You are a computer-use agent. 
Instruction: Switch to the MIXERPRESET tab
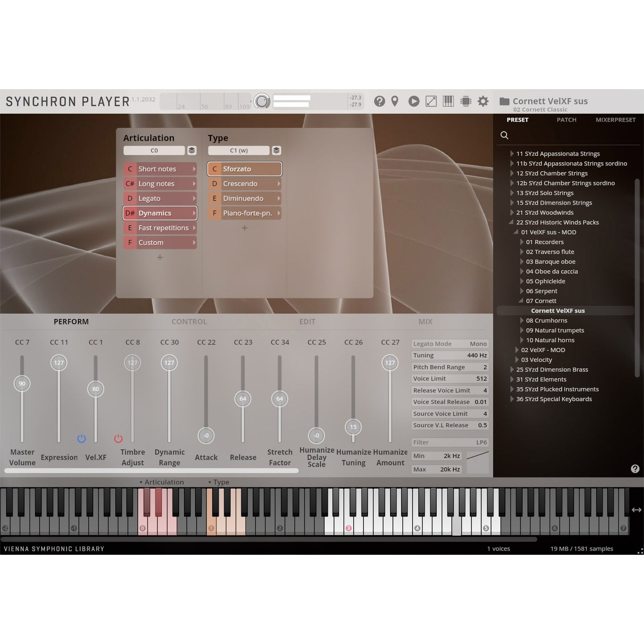[615, 120]
